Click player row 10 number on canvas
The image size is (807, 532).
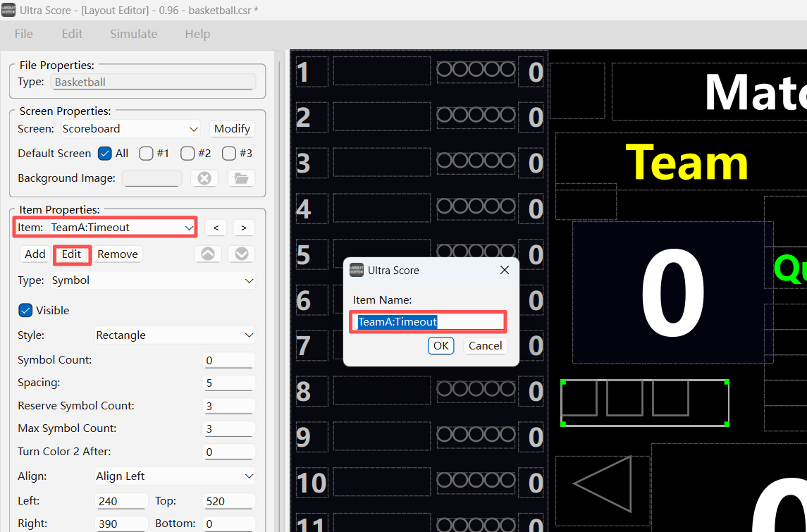click(312, 483)
